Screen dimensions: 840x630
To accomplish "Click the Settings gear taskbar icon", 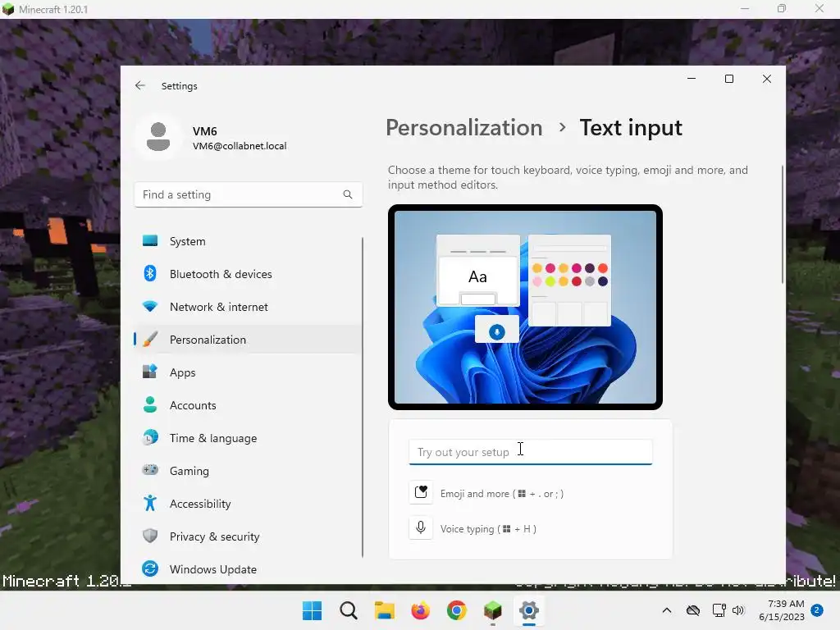I will [x=529, y=610].
